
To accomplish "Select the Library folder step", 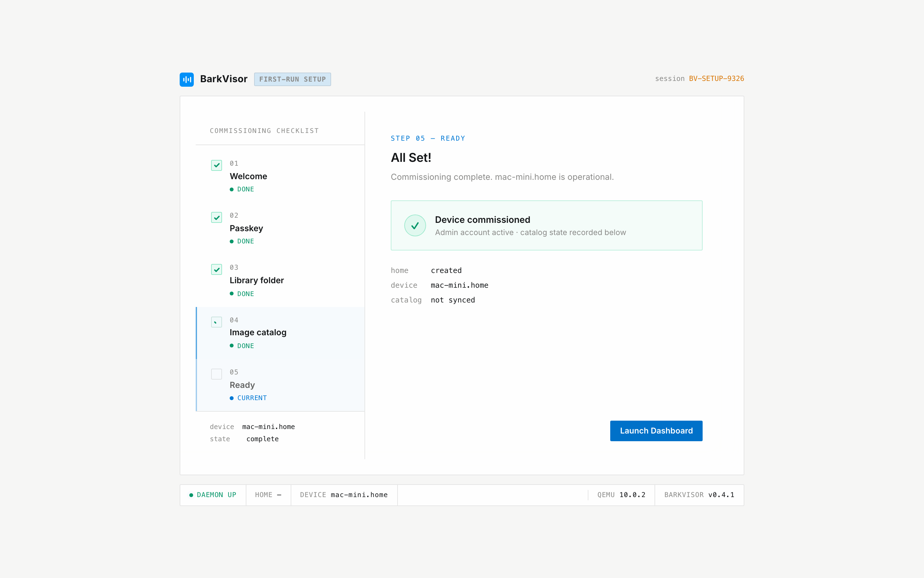I will click(x=281, y=281).
